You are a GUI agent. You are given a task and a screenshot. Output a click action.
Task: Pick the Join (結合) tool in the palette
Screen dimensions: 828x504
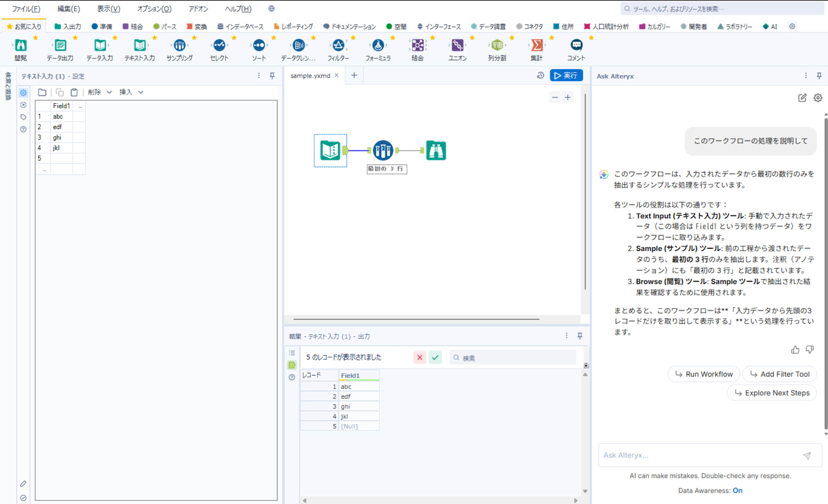[x=417, y=49]
